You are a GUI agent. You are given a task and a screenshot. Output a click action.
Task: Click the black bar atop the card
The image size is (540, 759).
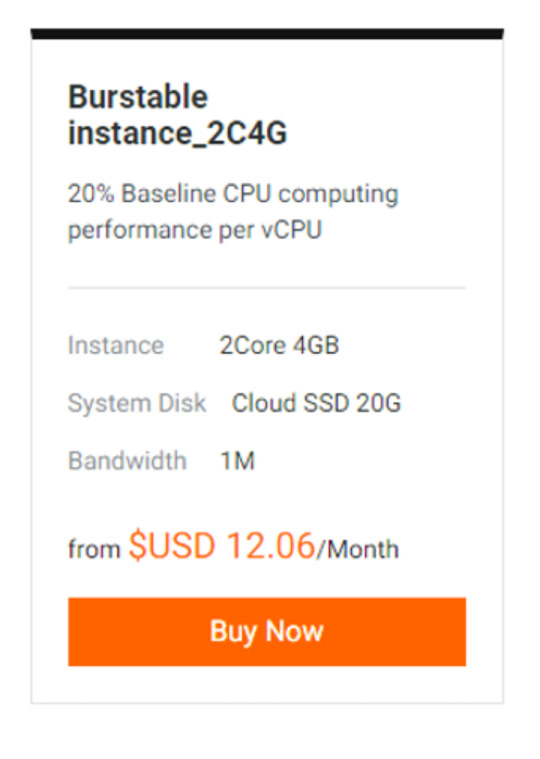point(267,34)
